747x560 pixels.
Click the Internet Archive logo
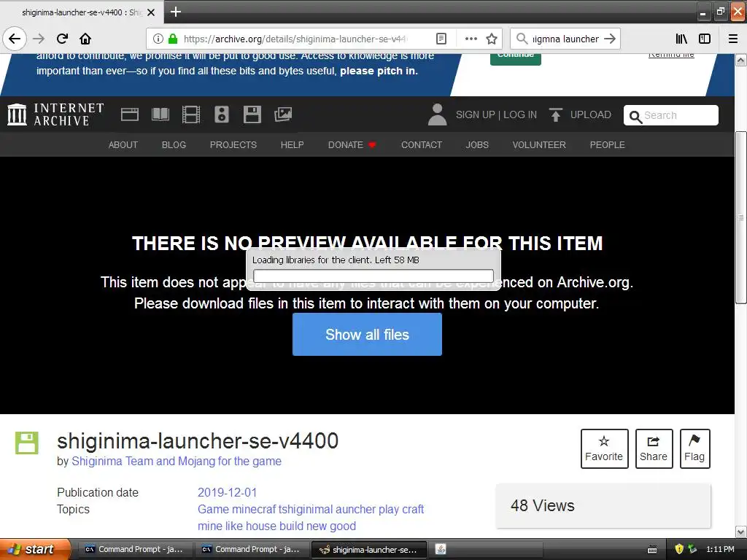click(x=55, y=114)
